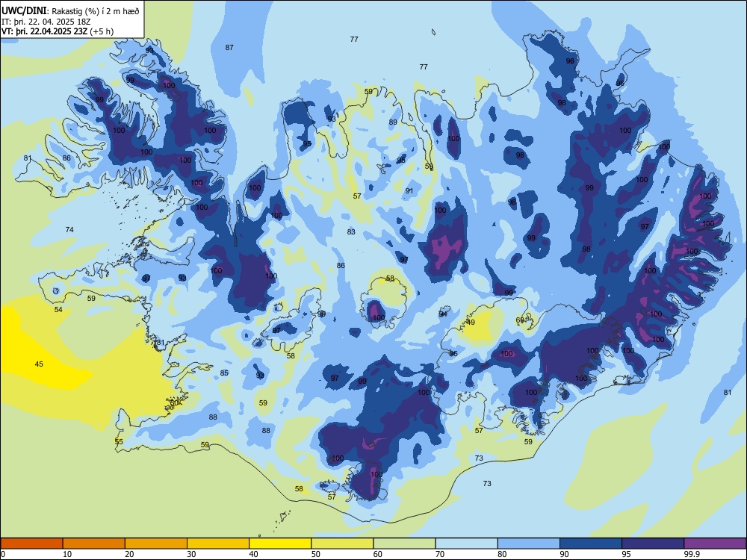Screen dimensions: 747x560
Task: Click the '49' value in the yellow patch
Action: coord(471,323)
